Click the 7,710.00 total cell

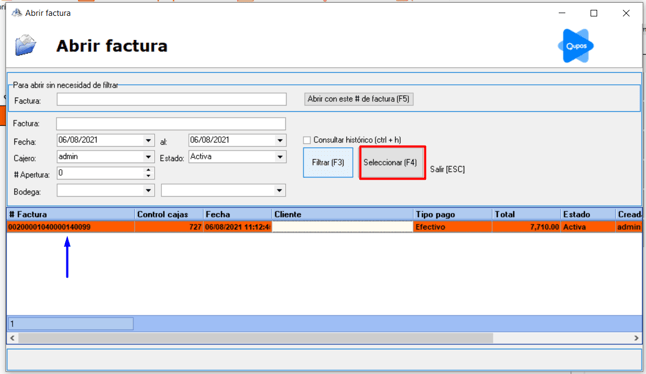click(526, 227)
